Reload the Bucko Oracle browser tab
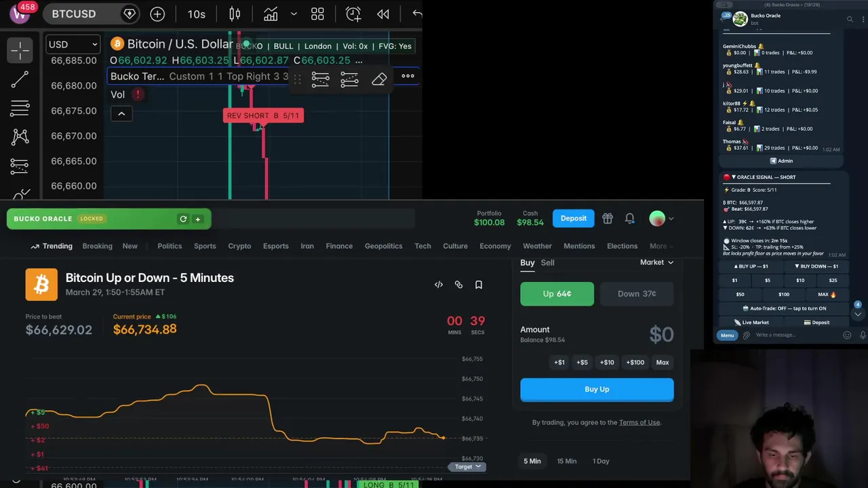Screen dimensions: 868x488 [183, 219]
